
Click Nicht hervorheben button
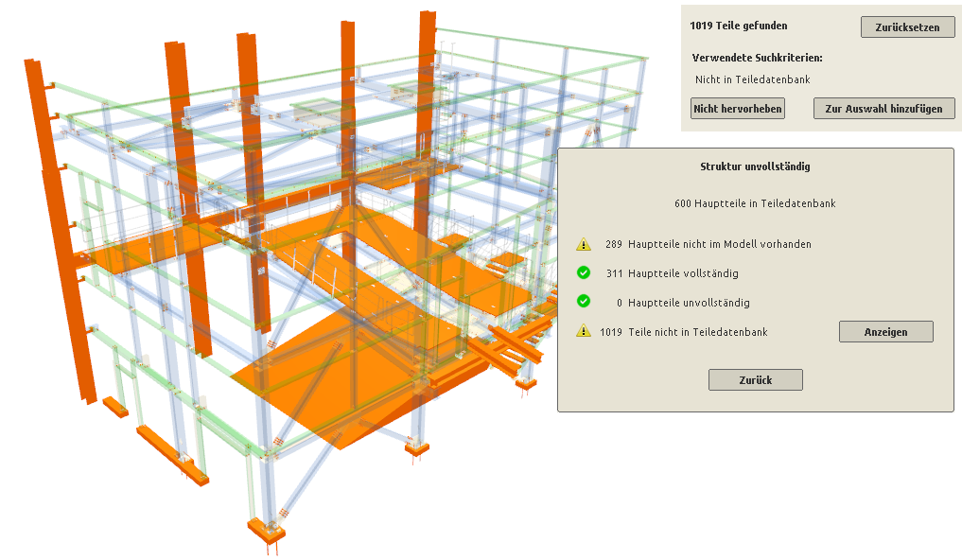click(x=738, y=109)
